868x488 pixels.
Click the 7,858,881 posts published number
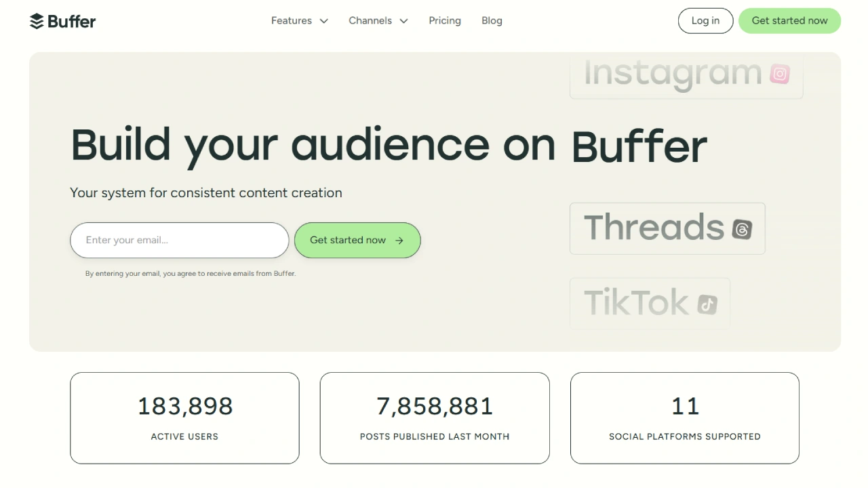[435, 406]
